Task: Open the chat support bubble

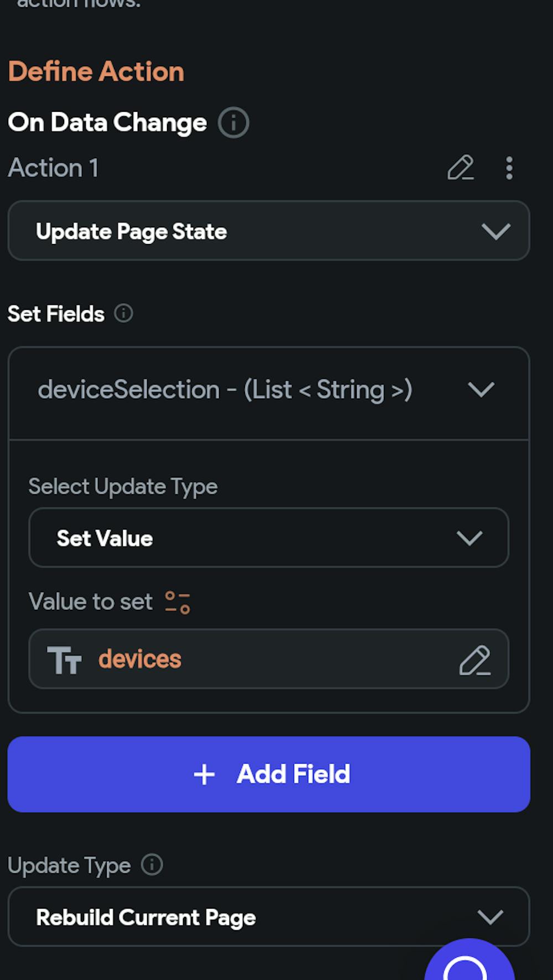Action: (x=468, y=963)
